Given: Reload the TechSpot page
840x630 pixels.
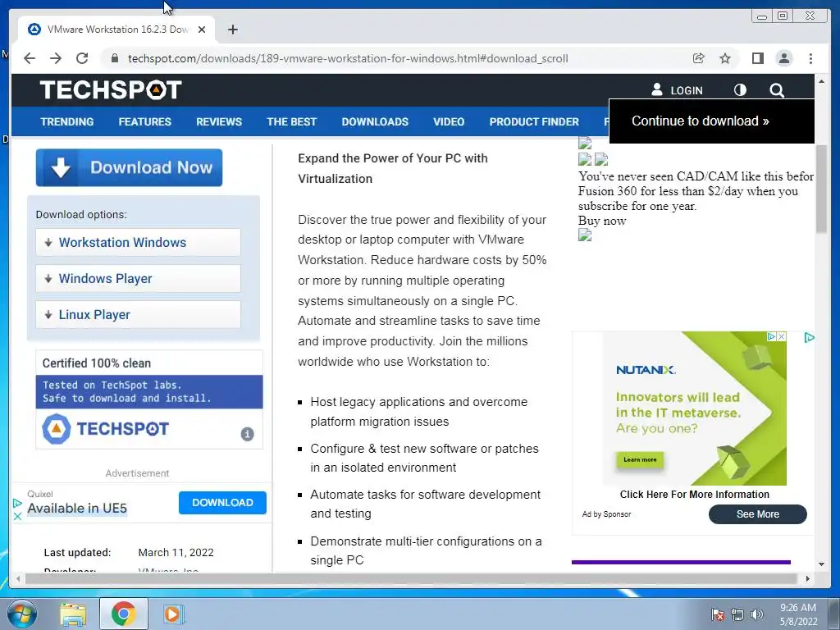Looking at the screenshot, I should point(82,58).
